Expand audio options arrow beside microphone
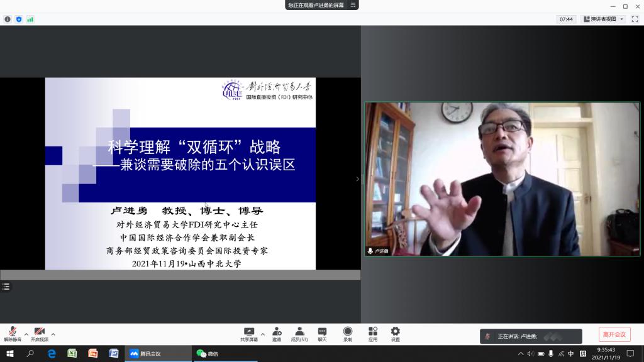The height and width of the screenshot is (362, 644). pyautogui.click(x=26, y=334)
